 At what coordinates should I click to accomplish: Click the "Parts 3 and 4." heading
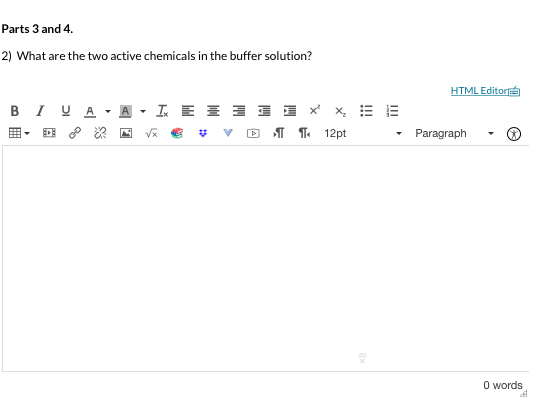pyautogui.click(x=37, y=29)
